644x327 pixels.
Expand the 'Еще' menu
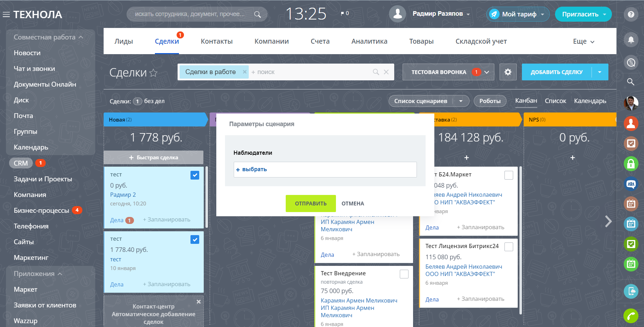coord(584,41)
